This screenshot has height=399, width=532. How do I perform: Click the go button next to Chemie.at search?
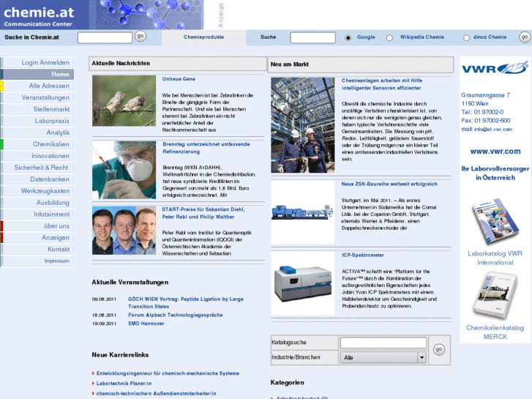coord(140,36)
